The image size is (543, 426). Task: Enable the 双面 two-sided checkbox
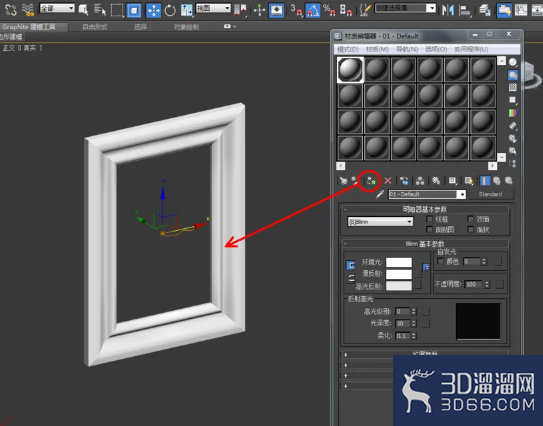tap(470, 219)
